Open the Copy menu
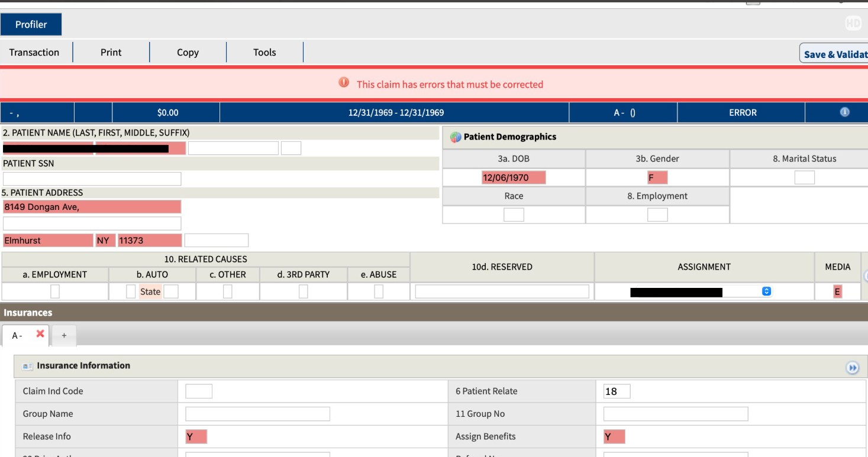The width and height of the screenshot is (868, 457). [188, 52]
